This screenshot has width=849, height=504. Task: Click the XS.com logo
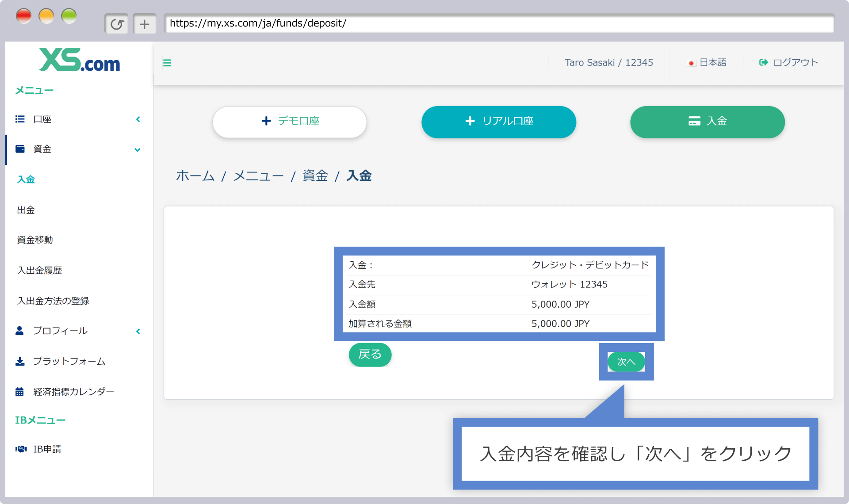pos(80,60)
